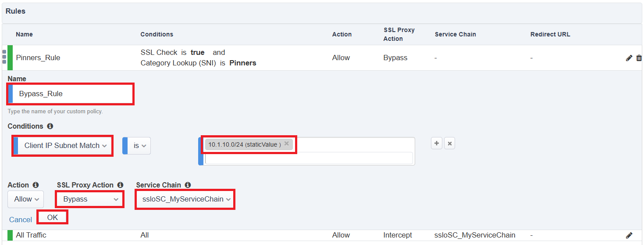Click the Cancel link

tap(21, 220)
